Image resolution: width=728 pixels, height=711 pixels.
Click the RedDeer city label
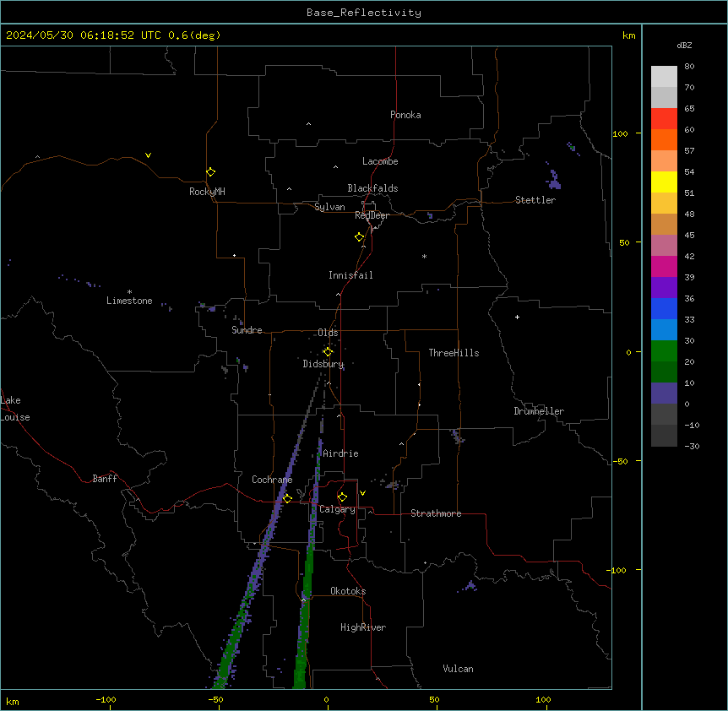pyautogui.click(x=372, y=215)
